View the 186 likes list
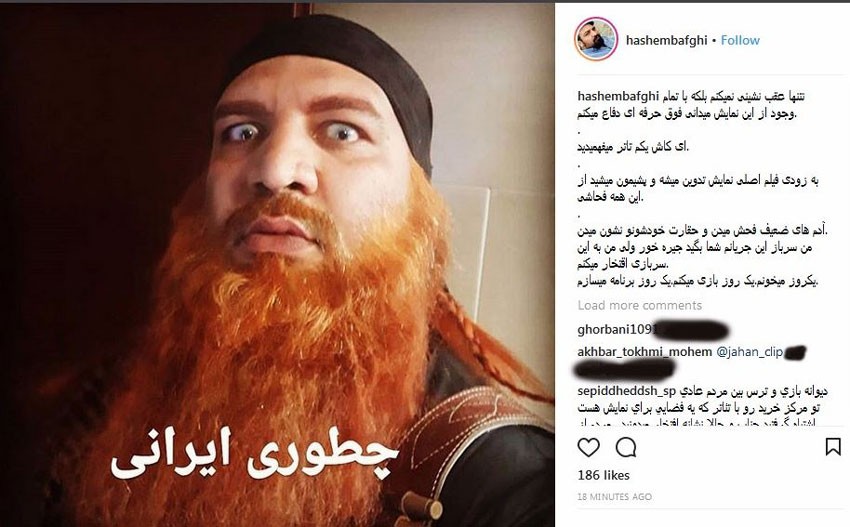The width and height of the screenshot is (850, 527). click(x=603, y=475)
